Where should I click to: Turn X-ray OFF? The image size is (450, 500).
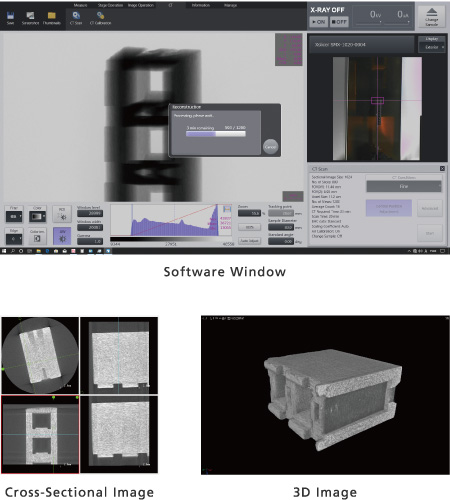pyautogui.click(x=339, y=22)
